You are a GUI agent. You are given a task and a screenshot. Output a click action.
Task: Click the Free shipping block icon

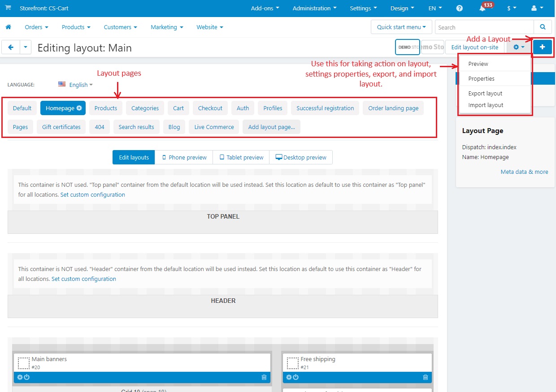pyautogui.click(x=293, y=363)
